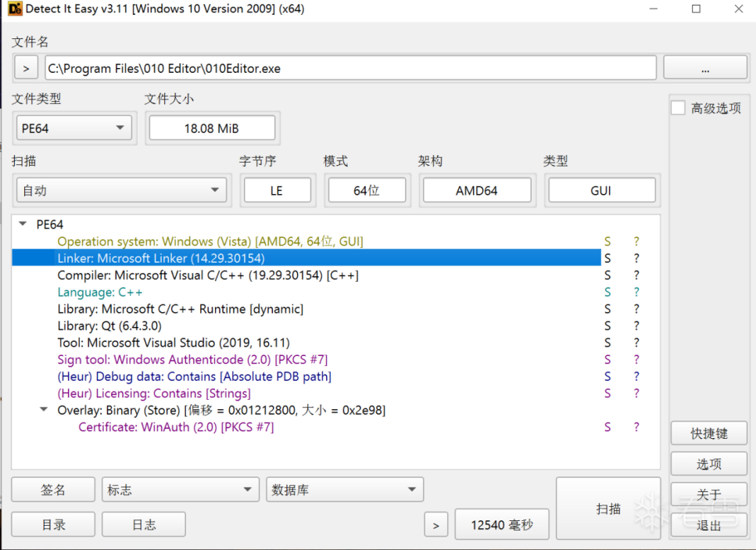Click the S link on Operation system row
The image size is (756, 550).
[x=607, y=241]
